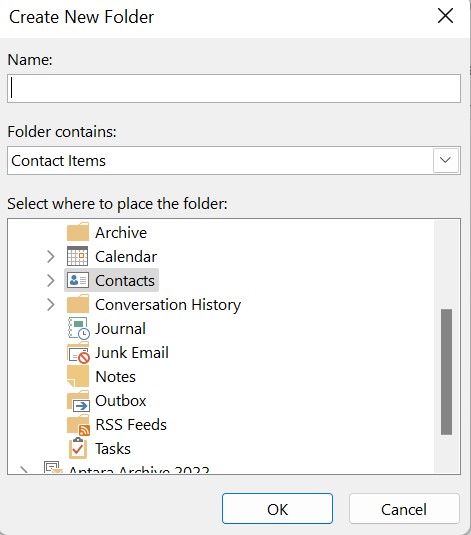Screen dimensions: 471x535
Task: Click the Outbox folder icon
Action: click(x=78, y=401)
